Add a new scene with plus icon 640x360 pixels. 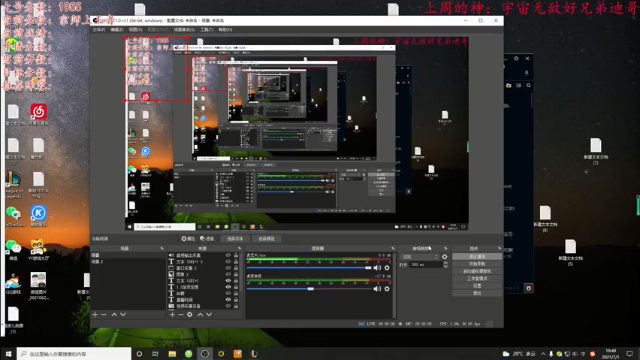point(95,315)
